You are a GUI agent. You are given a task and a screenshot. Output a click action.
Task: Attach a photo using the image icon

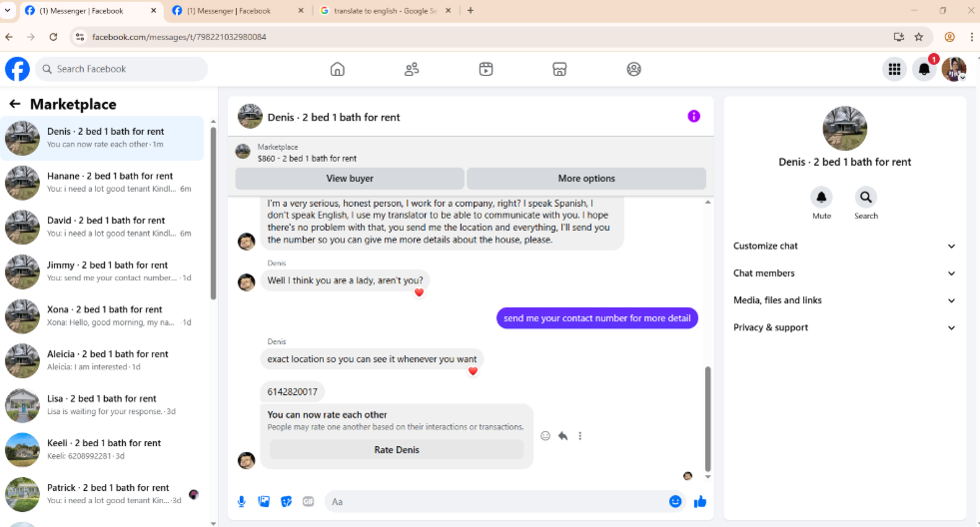tap(265, 501)
